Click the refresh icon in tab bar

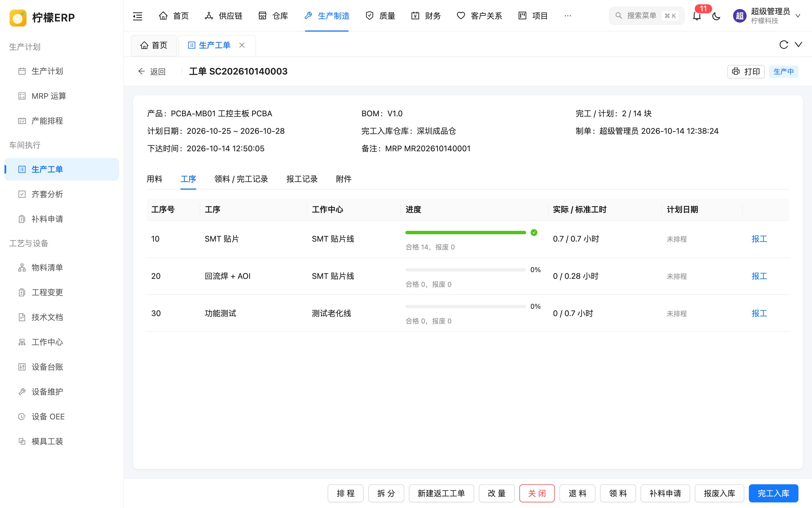pos(784,45)
